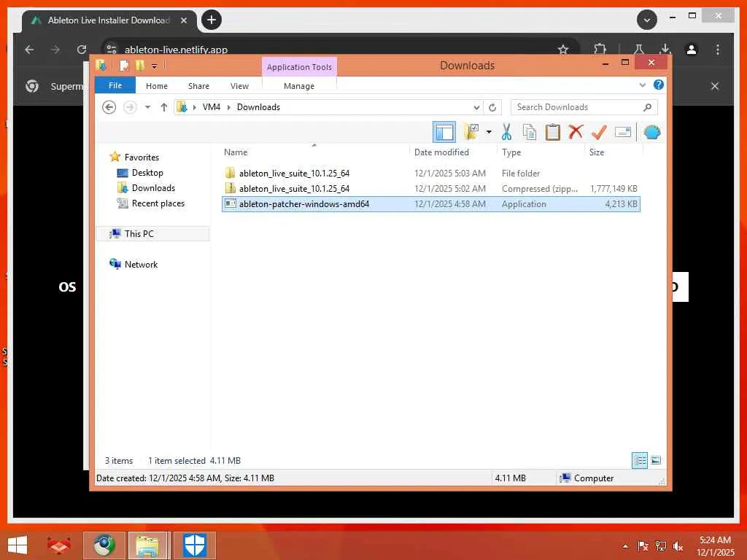
Task: Expand the ribbon with the chevron
Action: pos(643,85)
